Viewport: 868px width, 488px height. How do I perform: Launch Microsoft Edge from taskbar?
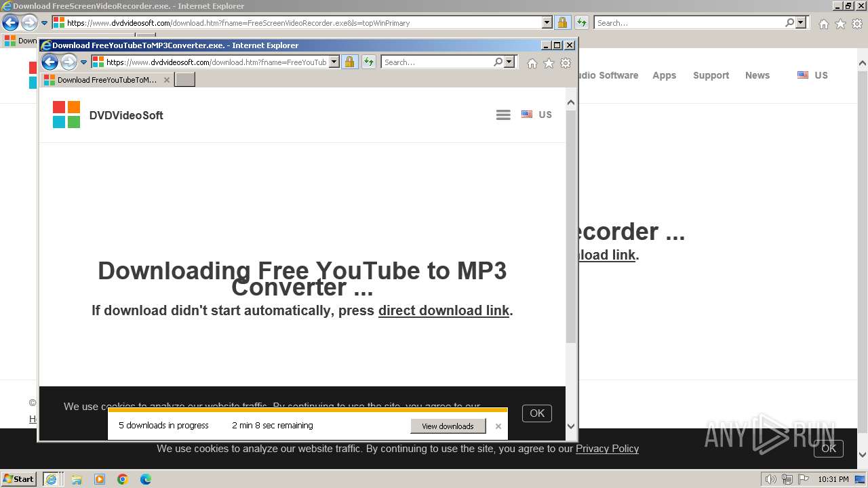click(x=146, y=479)
